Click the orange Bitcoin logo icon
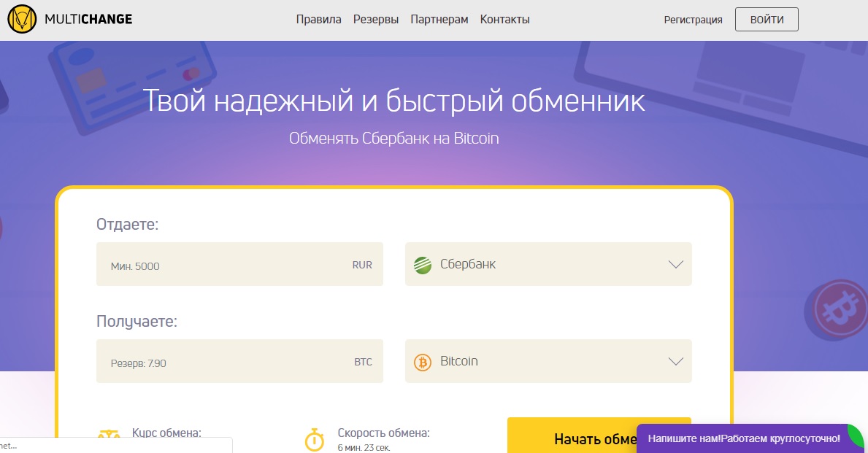This screenshot has width=868, height=453. click(423, 362)
